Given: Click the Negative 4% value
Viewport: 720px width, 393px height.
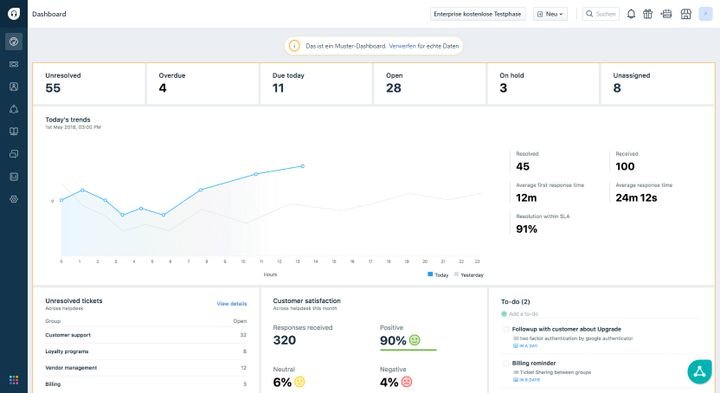Looking at the screenshot, I should click(x=389, y=382).
